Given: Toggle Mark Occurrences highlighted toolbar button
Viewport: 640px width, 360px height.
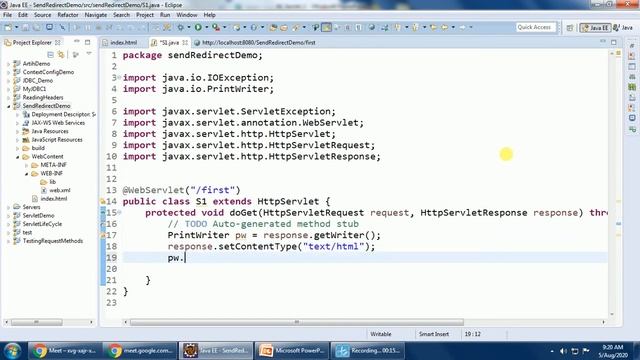Looking at the screenshot, I should pos(326,27).
